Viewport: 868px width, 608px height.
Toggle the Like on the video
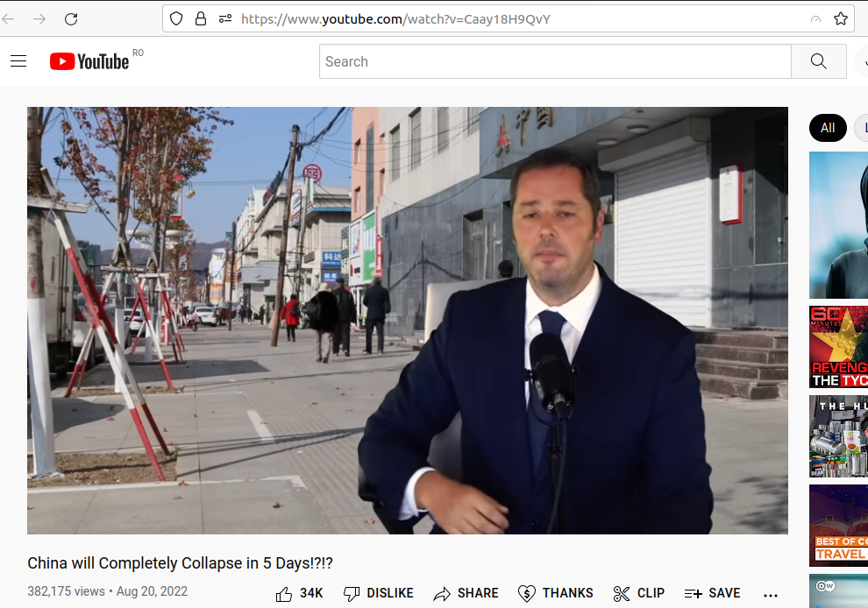pyautogui.click(x=284, y=593)
